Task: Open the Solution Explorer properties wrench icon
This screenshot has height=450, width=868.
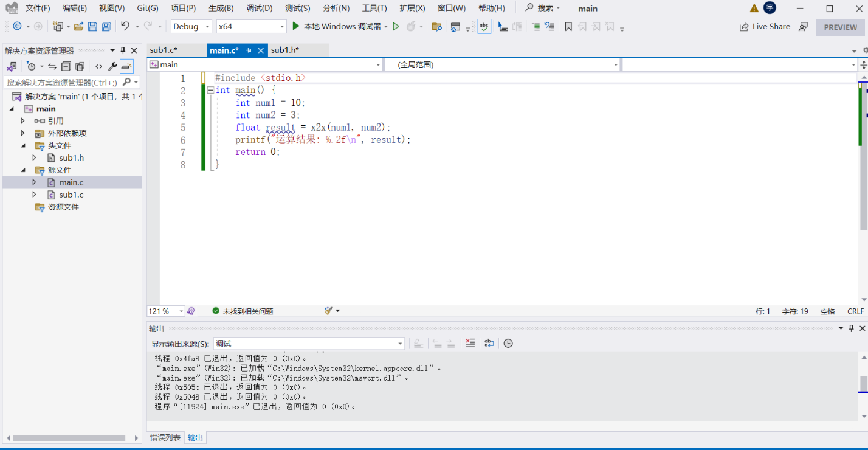Action: [x=112, y=66]
